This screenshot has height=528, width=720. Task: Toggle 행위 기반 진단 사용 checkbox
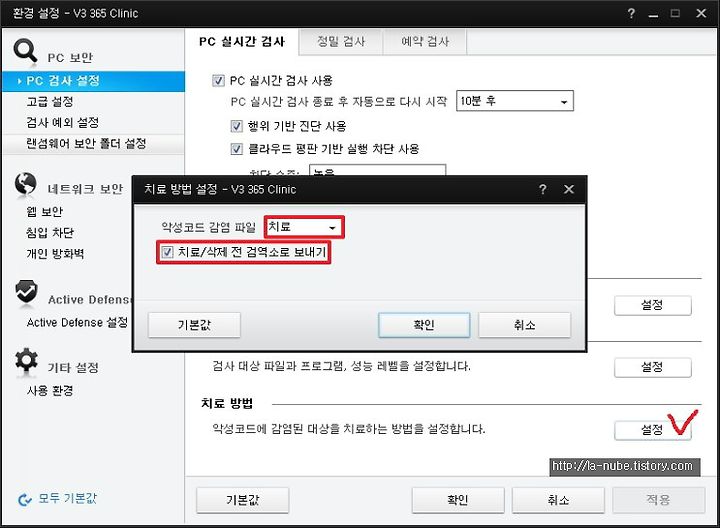pyautogui.click(x=236, y=126)
